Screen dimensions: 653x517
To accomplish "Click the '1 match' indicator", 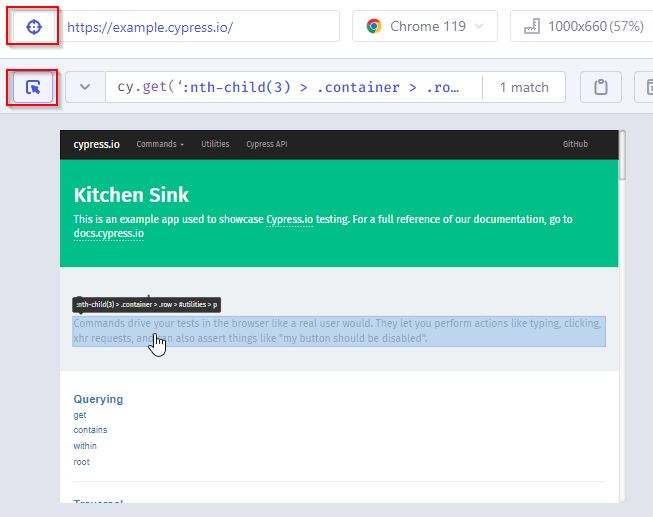I will [524, 87].
